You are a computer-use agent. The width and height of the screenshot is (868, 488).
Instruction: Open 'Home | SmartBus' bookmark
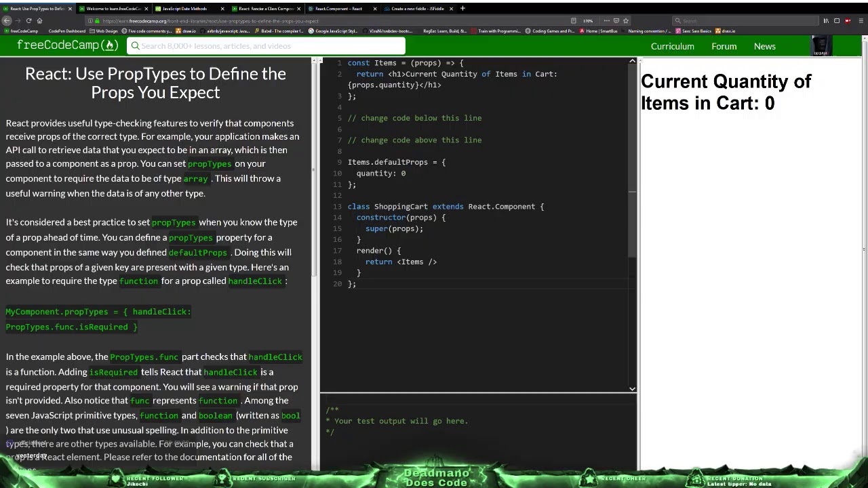pyautogui.click(x=597, y=31)
